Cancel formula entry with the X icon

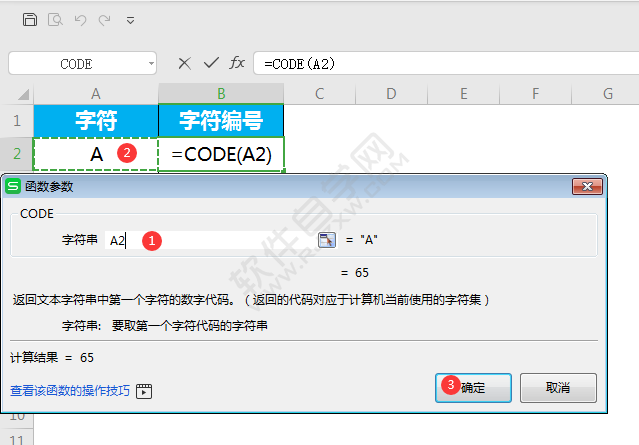(x=185, y=63)
